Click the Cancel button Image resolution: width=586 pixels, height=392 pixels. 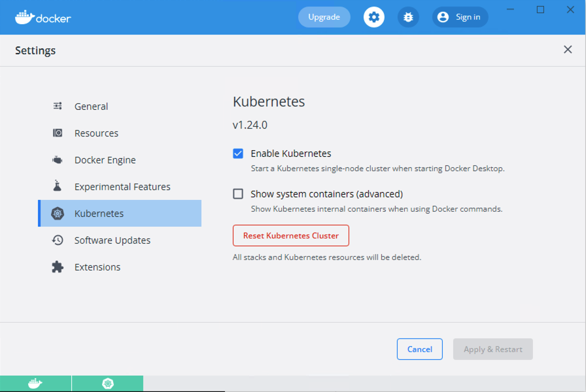pos(419,349)
